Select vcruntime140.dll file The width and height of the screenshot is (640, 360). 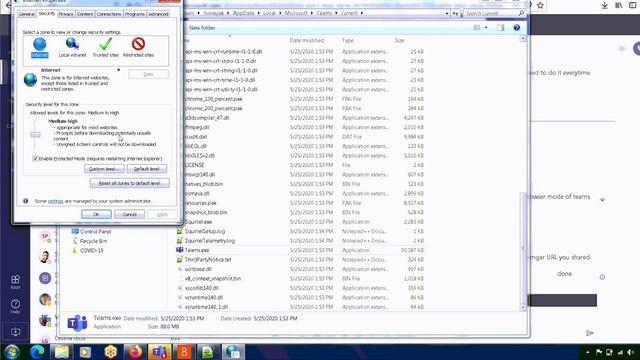(204, 298)
